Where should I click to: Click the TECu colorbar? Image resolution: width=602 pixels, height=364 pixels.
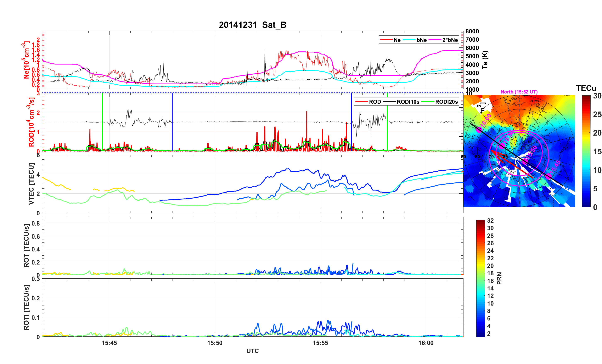(x=586, y=151)
